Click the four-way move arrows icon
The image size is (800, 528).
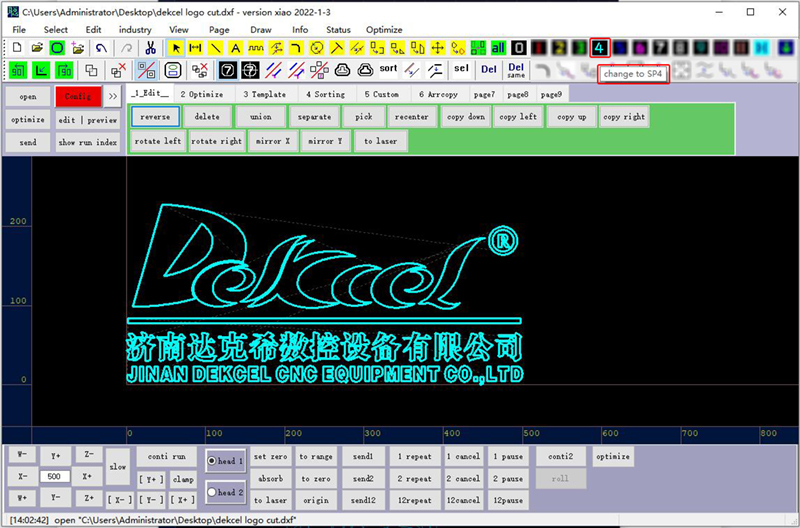(437, 48)
